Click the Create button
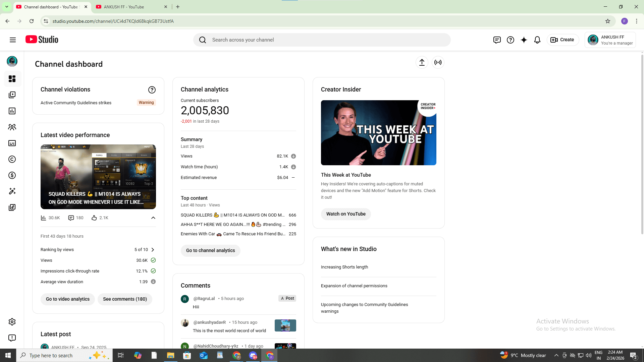Screen dimensions: 644x362 [x=563, y=40]
